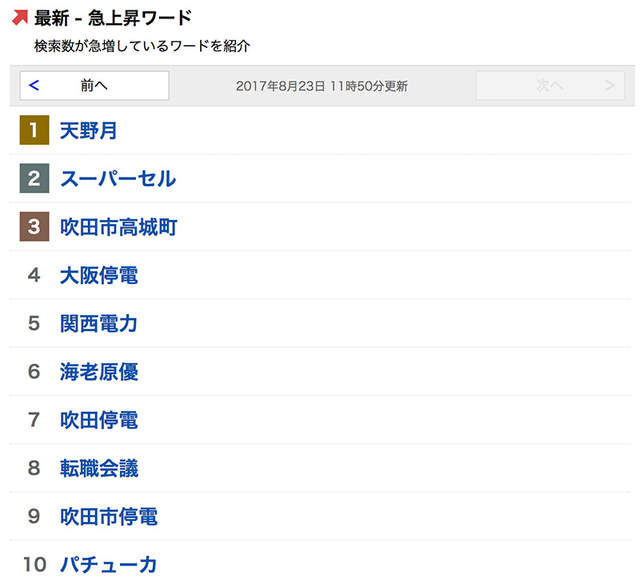The image size is (640, 588).
Task: Click the 最新 - 急上昇ワード heading
Action: (x=112, y=18)
